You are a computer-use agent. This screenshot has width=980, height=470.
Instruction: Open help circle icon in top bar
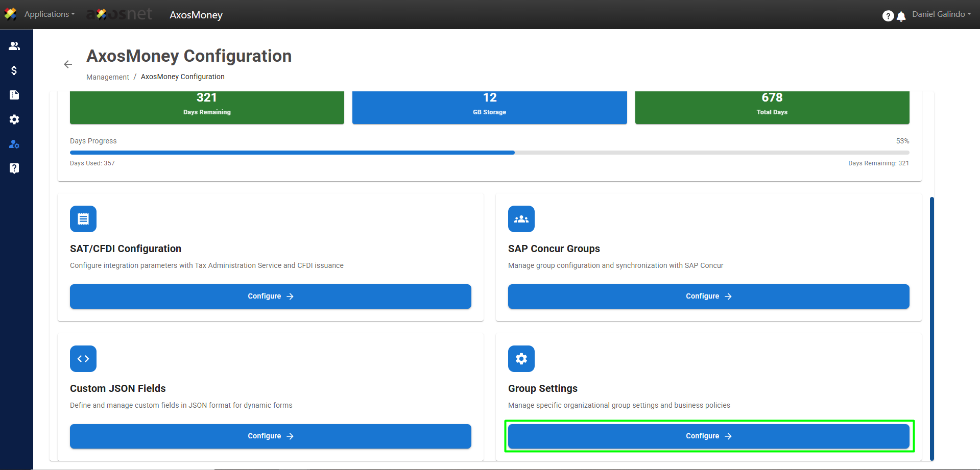tap(888, 16)
